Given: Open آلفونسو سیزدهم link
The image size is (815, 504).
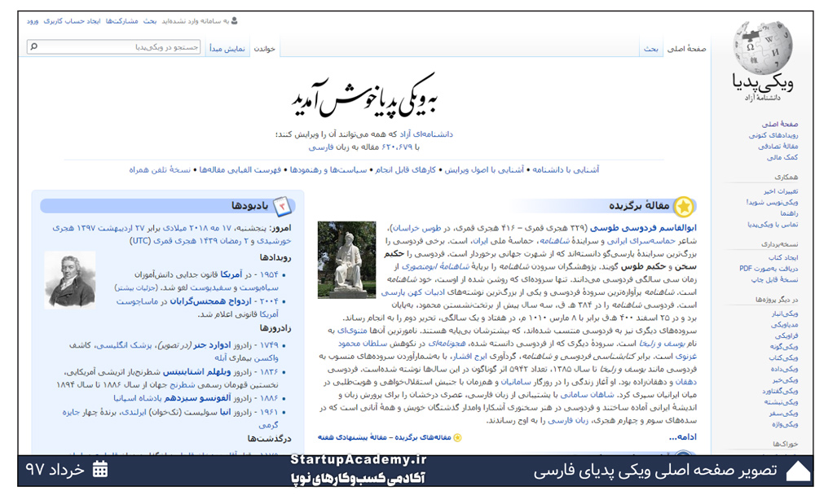Looking at the screenshot, I should 198,398.
